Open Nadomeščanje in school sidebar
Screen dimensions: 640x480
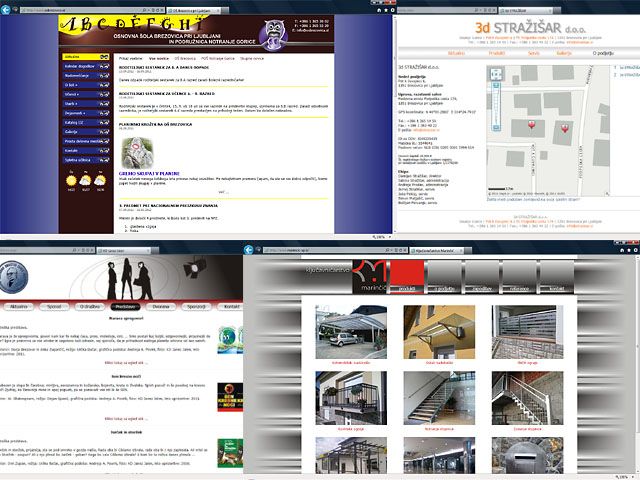tap(86, 76)
